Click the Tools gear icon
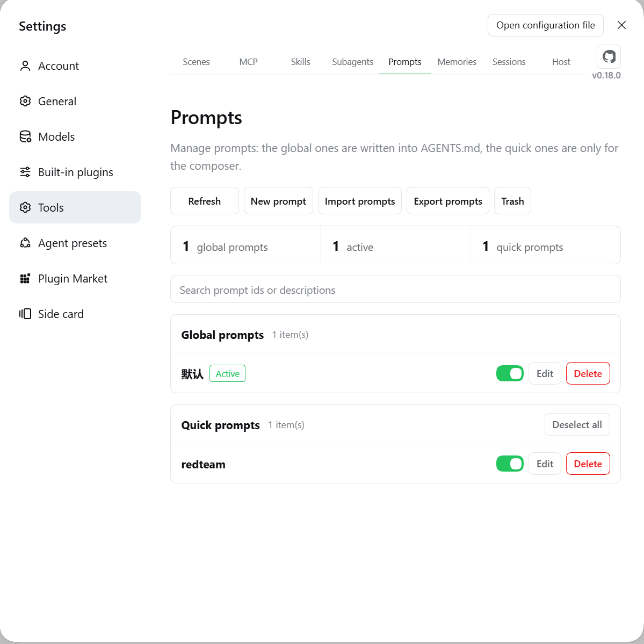This screenshot has width=644, height=644. click(25, 207)
